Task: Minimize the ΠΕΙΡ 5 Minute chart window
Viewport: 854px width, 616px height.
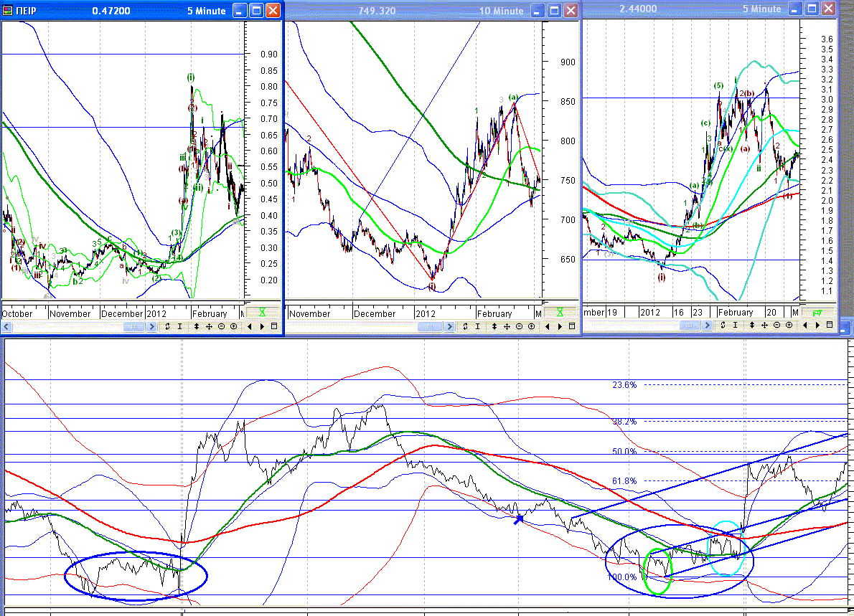Action: (240, 10)
